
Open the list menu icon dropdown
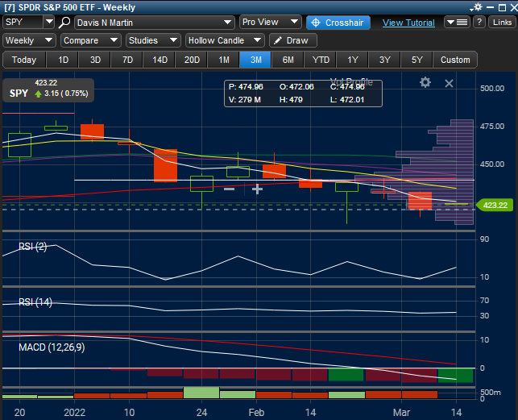pyautogui.click(x=457, y=22)
